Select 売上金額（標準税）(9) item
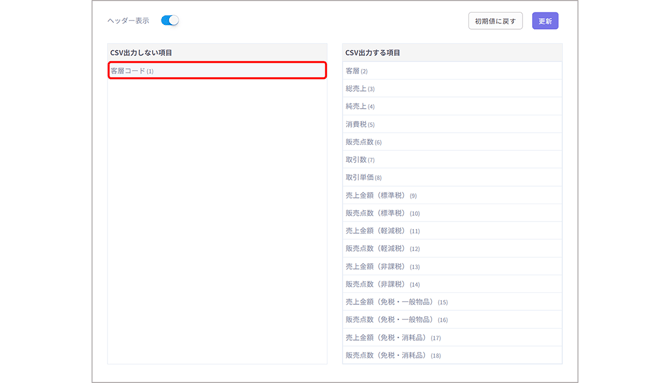The width and height of the screenshot is (670, 383). click(452, 195)
